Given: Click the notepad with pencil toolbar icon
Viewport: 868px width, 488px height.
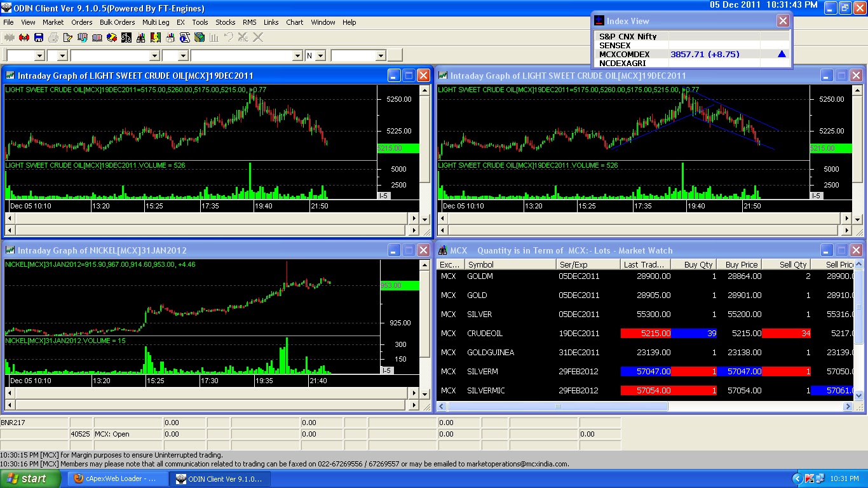Looking at the screenshot, I should pos(68,37).
